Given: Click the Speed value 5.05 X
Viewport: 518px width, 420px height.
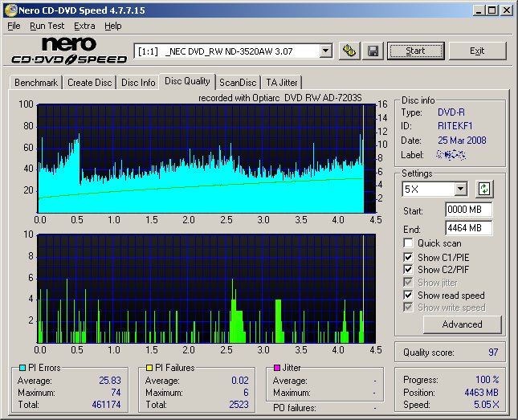Looking at the screenshot, I should [x=487, y=405].
